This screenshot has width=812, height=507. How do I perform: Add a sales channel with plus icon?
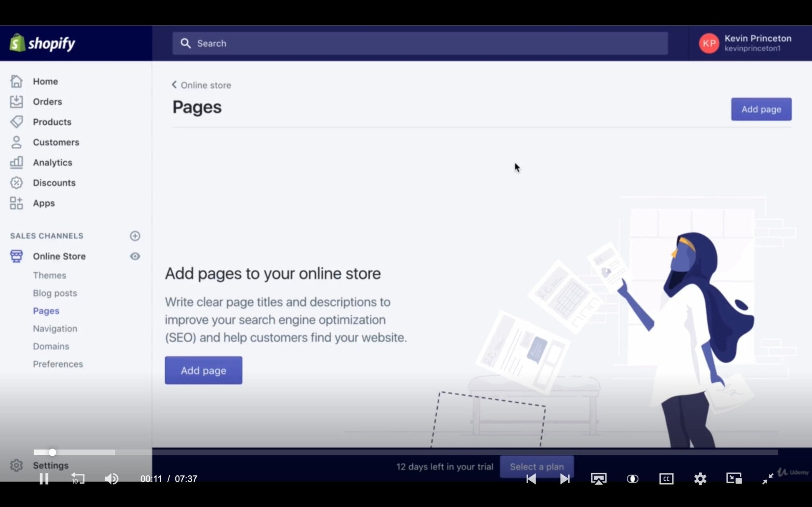pyautogui.click(x=135, y=236)
